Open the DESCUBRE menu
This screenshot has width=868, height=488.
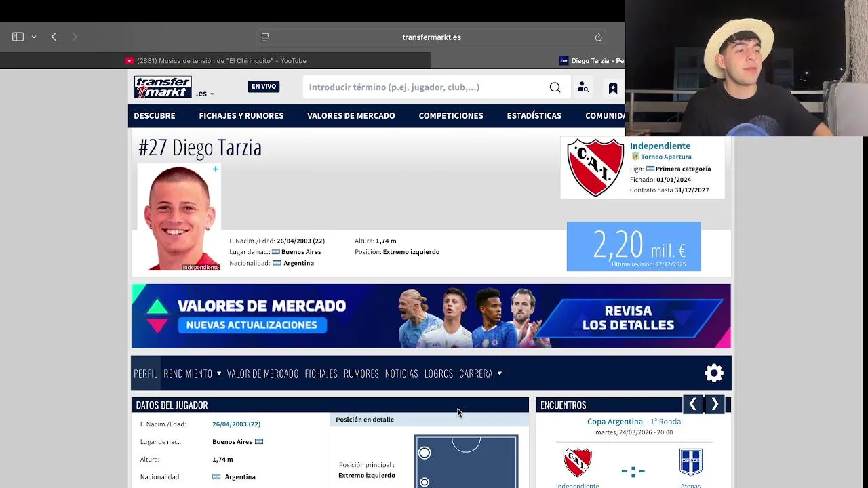point(155,116)
